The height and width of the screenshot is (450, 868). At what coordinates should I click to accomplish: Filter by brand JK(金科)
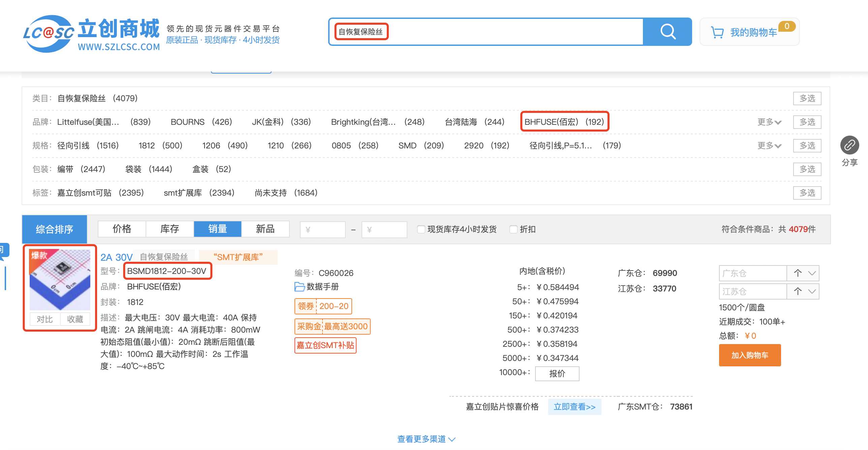pyautogui.click(x=281, y=122)
